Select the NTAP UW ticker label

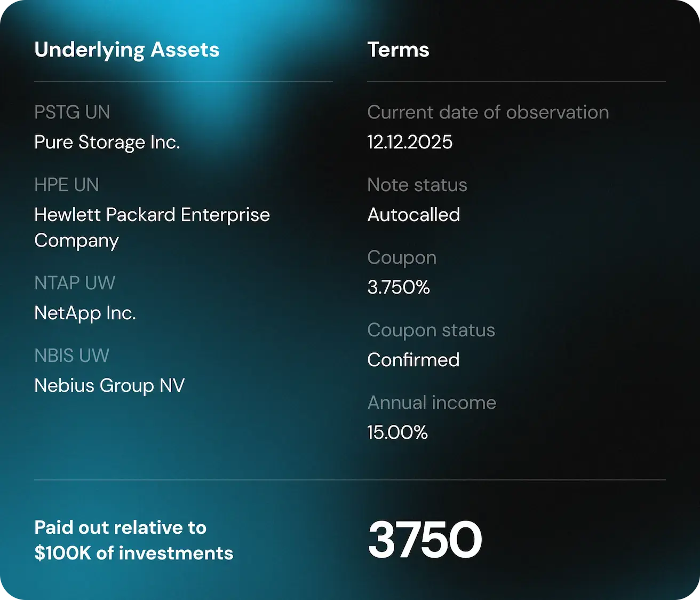(x=75, y=283)
